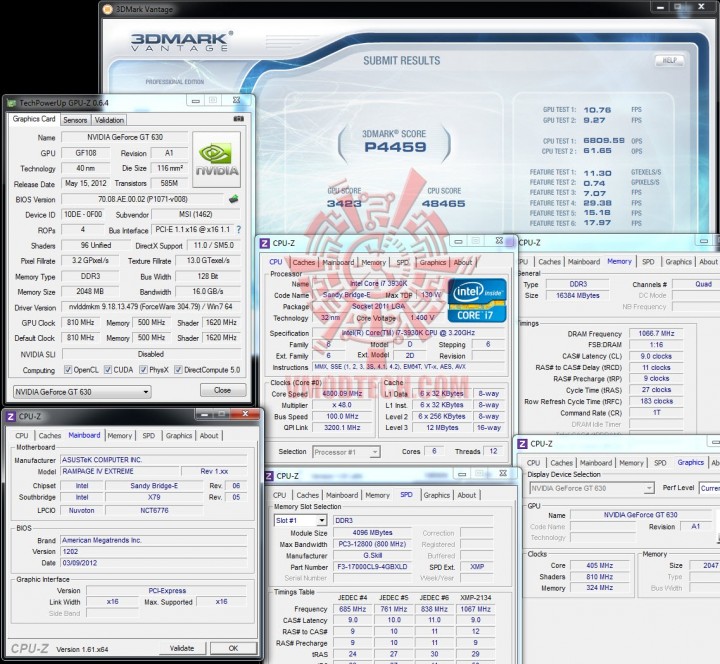Click the DRAM Frequency 1066.7 MHz value
This screenshot has width=720, height=664.
656,333
